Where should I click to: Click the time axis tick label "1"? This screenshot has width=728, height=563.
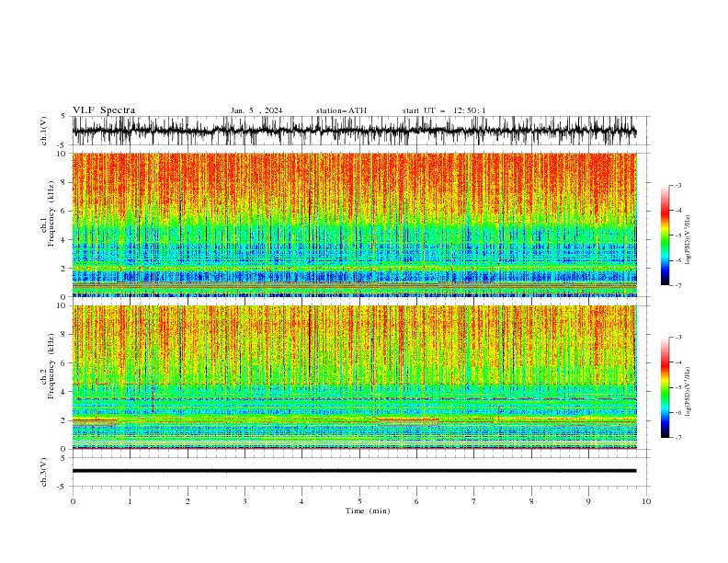click(130, 501)
